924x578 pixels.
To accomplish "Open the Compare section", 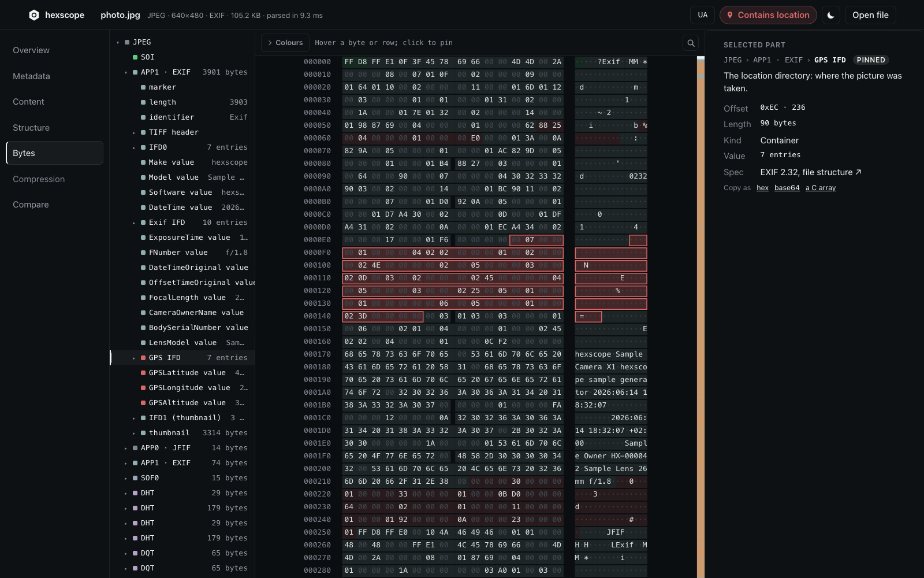I will 54,205.
